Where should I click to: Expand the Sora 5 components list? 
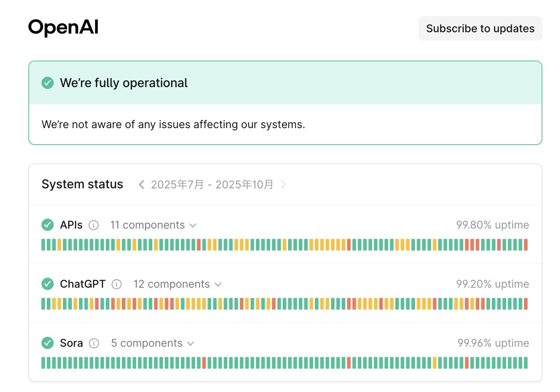pyautogui.click(x=152, y=343)
